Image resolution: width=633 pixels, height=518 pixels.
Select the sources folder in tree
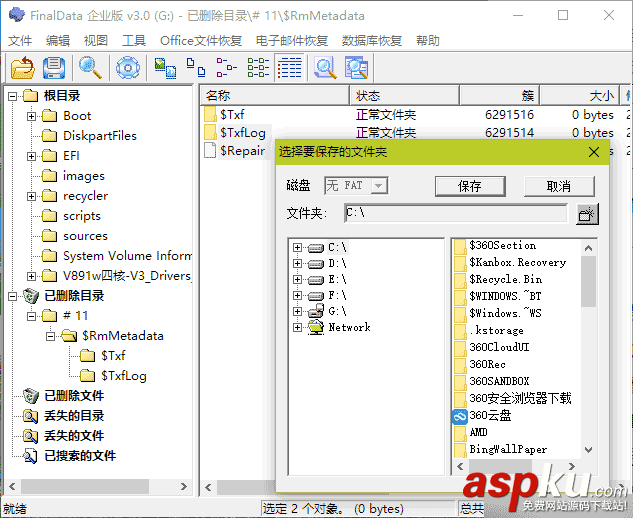[x=85, y=236]
